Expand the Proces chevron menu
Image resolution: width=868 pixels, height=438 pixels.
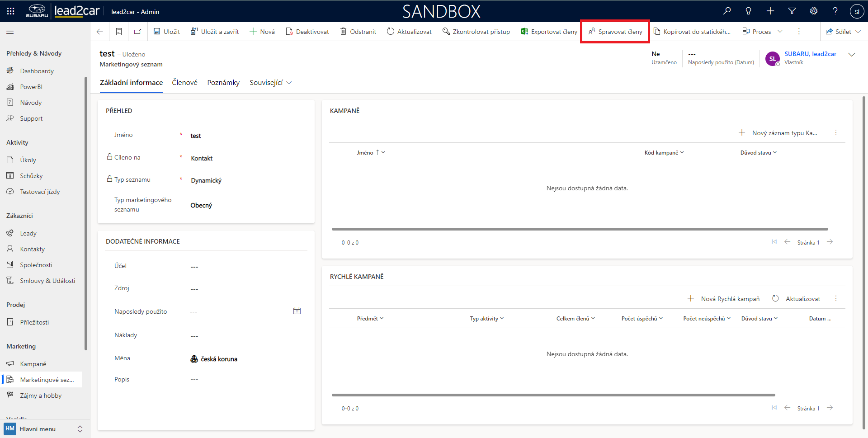[x=780, y=32]
